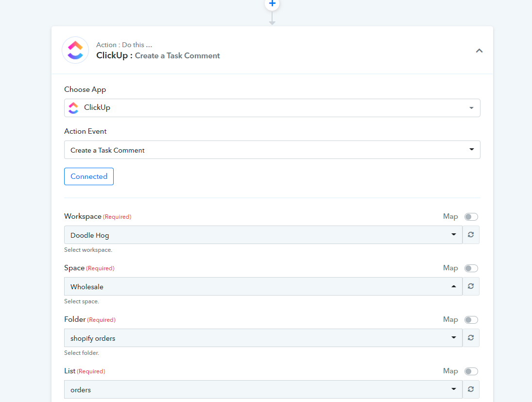Click the Choose App label

click(85, 89)
